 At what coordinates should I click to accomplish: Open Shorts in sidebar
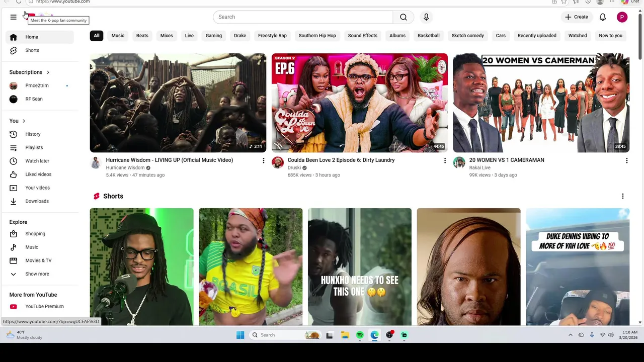40,50
